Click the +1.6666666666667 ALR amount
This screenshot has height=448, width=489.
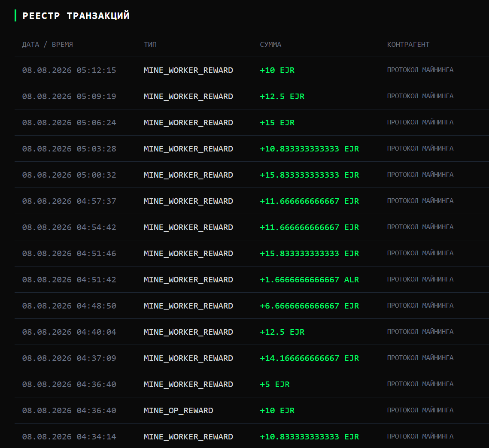click(x=310, y=280)
